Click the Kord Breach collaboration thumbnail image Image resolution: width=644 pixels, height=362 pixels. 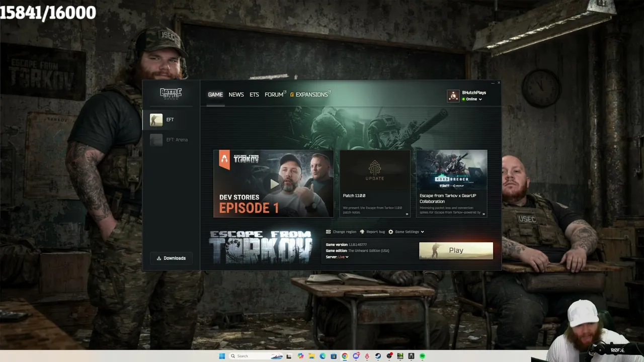click(451, 170)
